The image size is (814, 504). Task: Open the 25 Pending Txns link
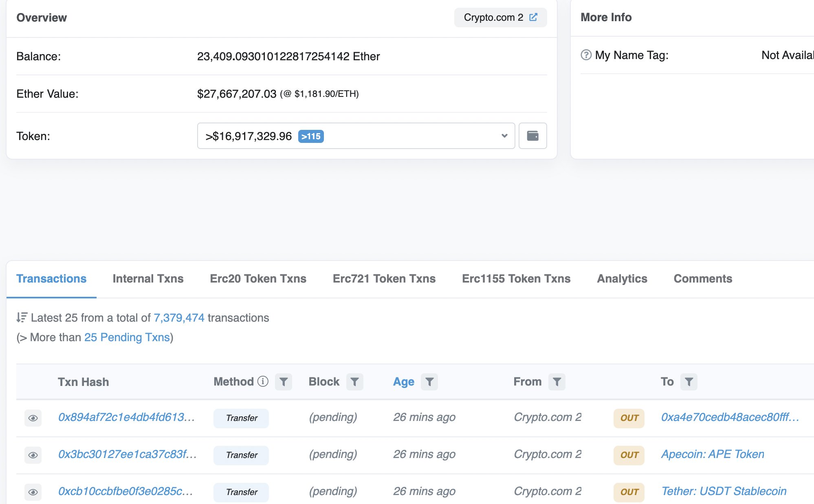coord(127,337)
